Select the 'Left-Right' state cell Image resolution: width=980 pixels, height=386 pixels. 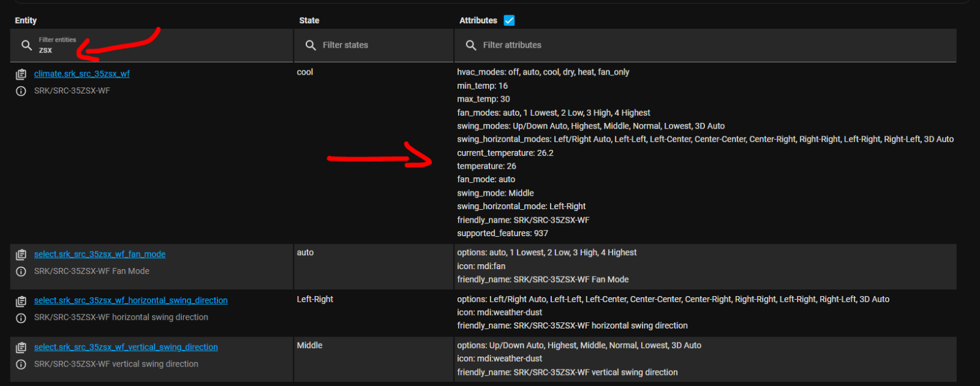tap(315, 299)
